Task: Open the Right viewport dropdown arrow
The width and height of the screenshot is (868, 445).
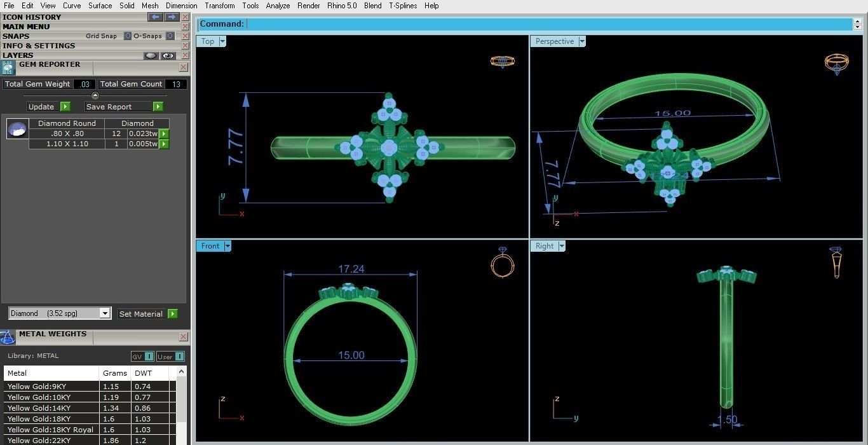Action: click(x=561, y=246)
